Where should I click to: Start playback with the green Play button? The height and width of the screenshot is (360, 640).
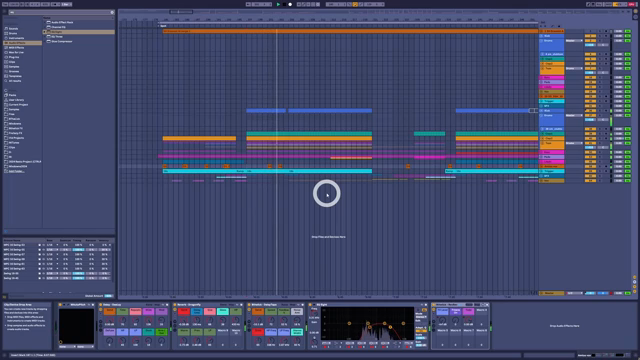point(278,4)
